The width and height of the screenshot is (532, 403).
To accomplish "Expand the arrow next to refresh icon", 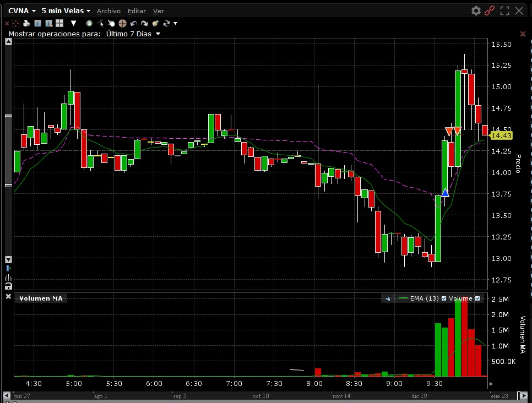I will click(176, 24).
